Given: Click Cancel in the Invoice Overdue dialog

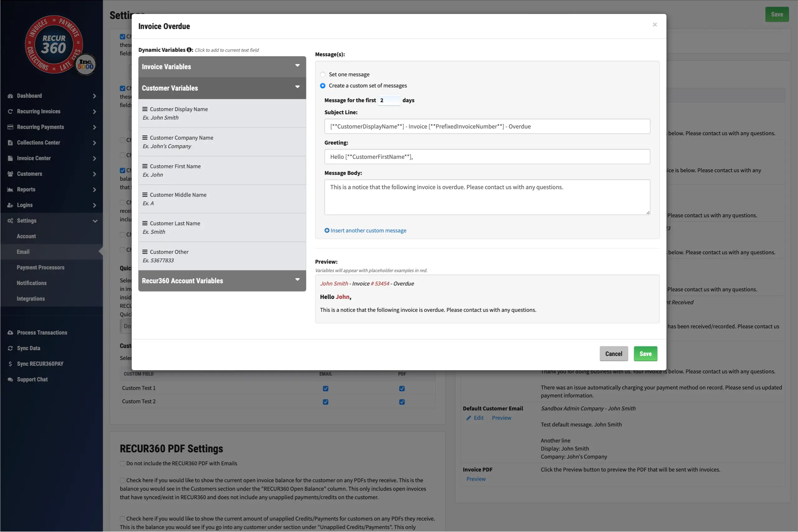Looking at the screenshot, I should (613, 354).
